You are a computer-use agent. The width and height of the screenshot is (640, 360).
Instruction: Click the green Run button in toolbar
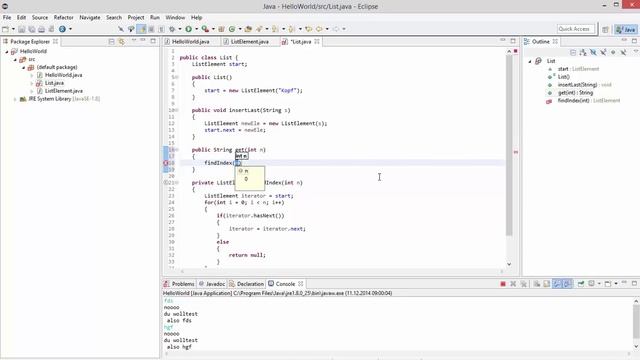[189, 29]
